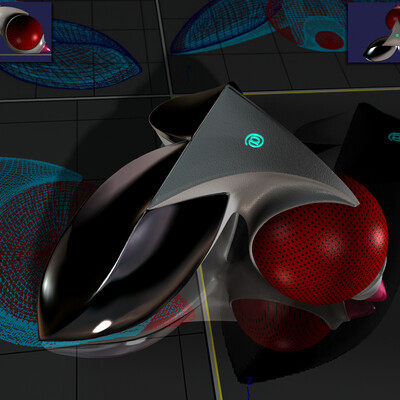
Task: Click the red sphere inside top-left thumbnail
Action: pos(25,33)
